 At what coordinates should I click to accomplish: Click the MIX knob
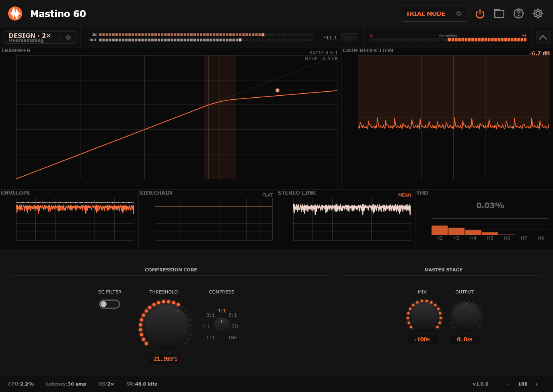coord(424,317)
